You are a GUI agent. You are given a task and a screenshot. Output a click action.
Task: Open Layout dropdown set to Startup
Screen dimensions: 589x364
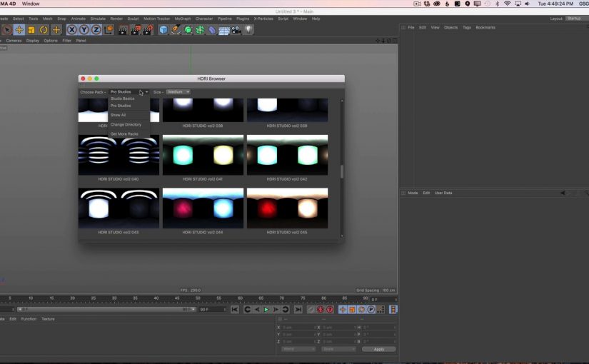[576, 19]
